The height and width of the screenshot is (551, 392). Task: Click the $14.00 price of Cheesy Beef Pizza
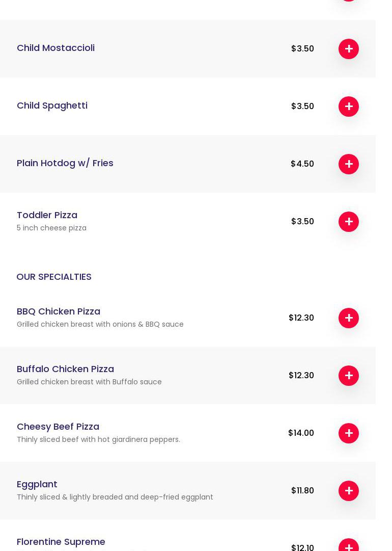(301, 433)
